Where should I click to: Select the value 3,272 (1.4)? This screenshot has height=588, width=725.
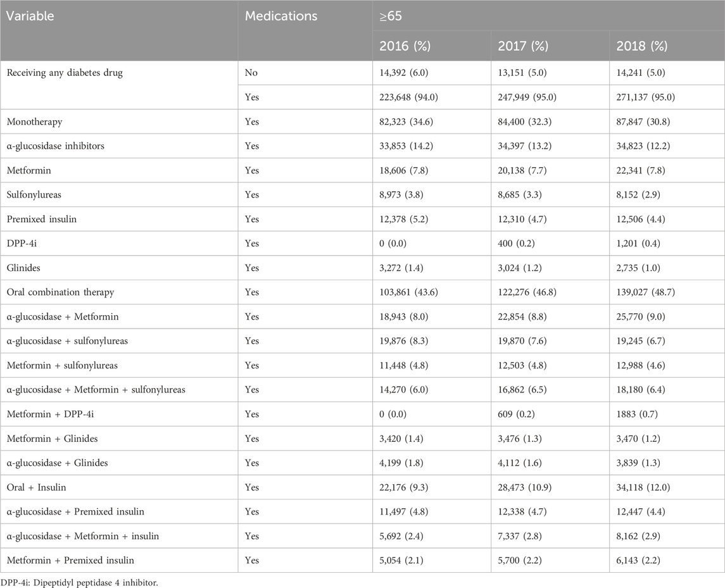pyautogui.click(x=401, y=268)
